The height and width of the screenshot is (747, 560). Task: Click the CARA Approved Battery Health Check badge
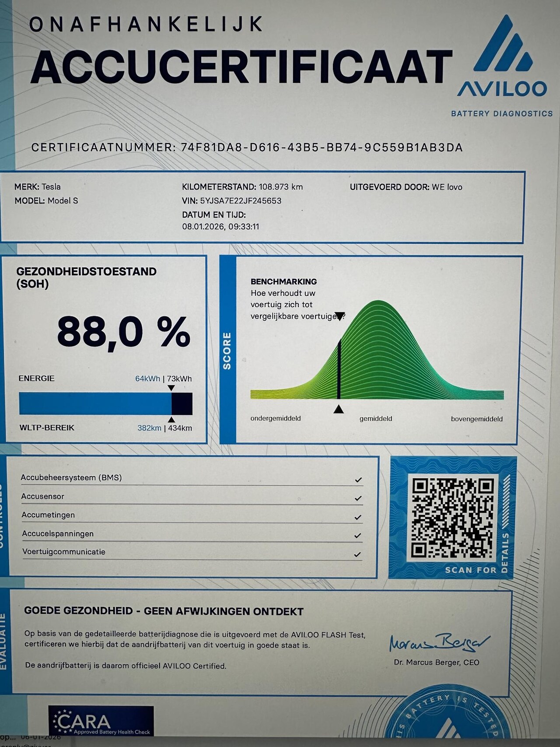click(101, 721)
